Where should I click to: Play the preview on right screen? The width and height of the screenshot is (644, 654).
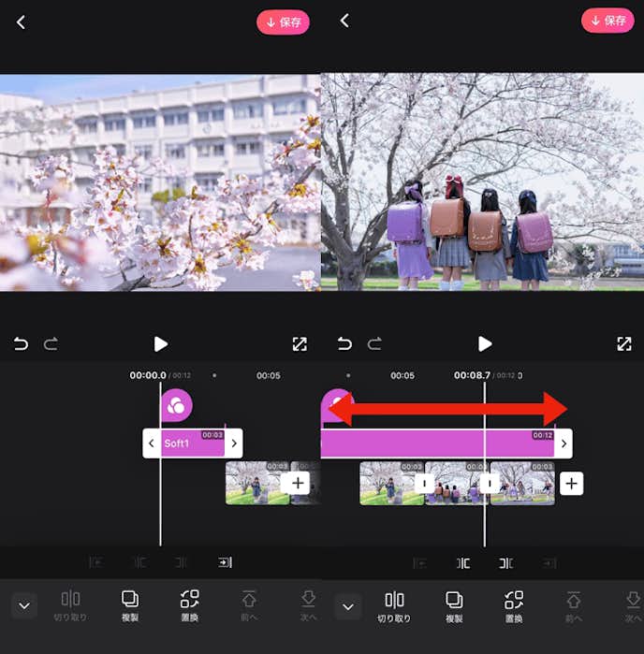485,344
